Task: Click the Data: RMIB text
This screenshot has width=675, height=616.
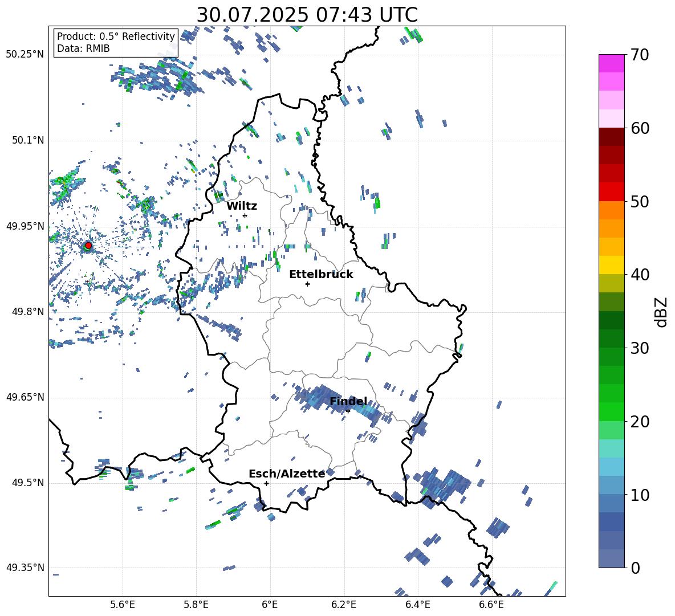Action: click(83, 48)
